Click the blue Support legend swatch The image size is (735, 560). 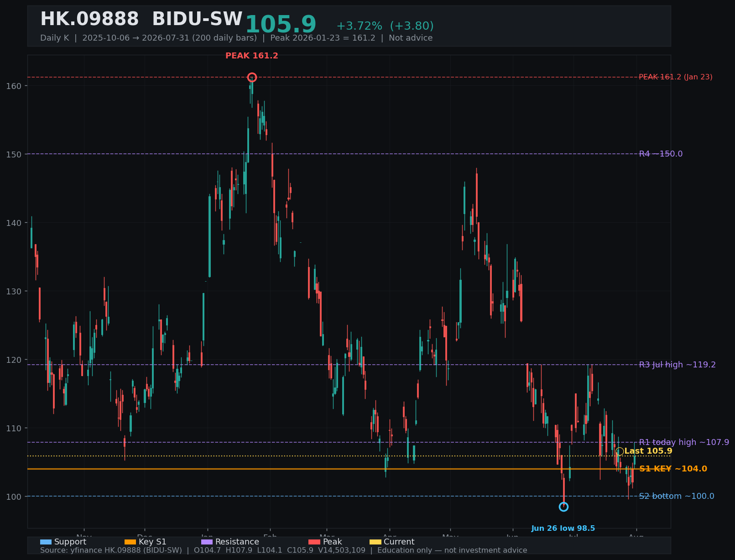(x=46, y=542)
